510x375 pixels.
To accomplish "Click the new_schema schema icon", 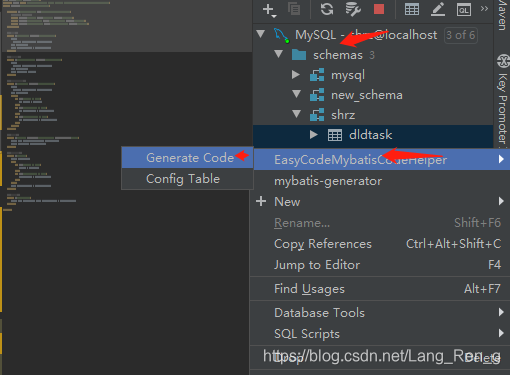I will [317, 95].
